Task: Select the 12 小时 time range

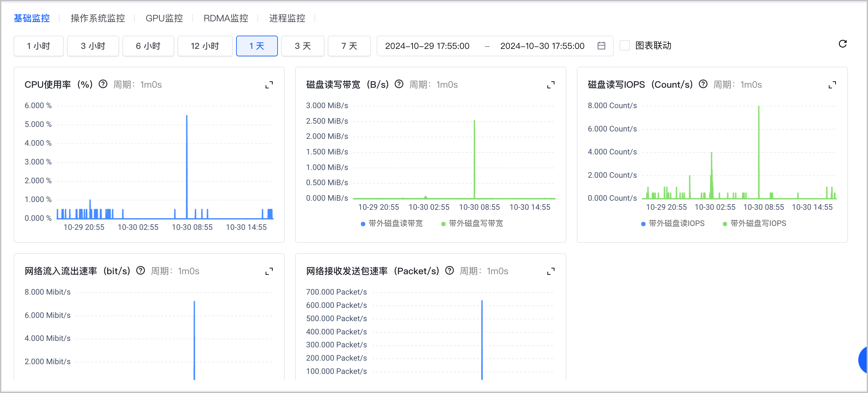Action: (x=205, y=46)
